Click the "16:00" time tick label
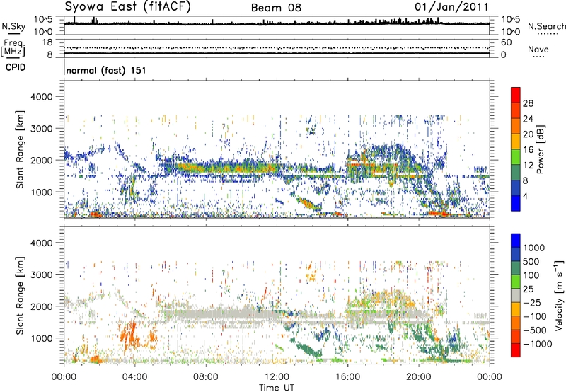 pos(347,377)
